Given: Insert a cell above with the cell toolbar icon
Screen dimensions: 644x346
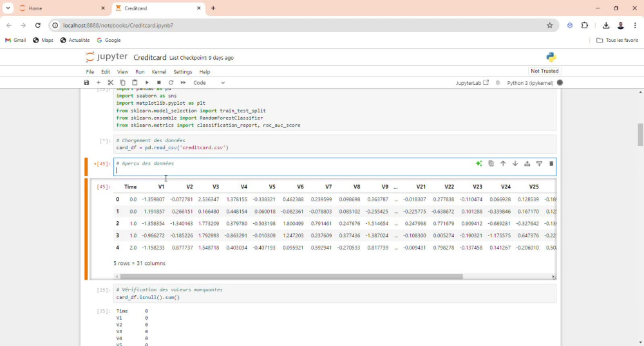Looking at the screenshot, I should pos(527,163).
